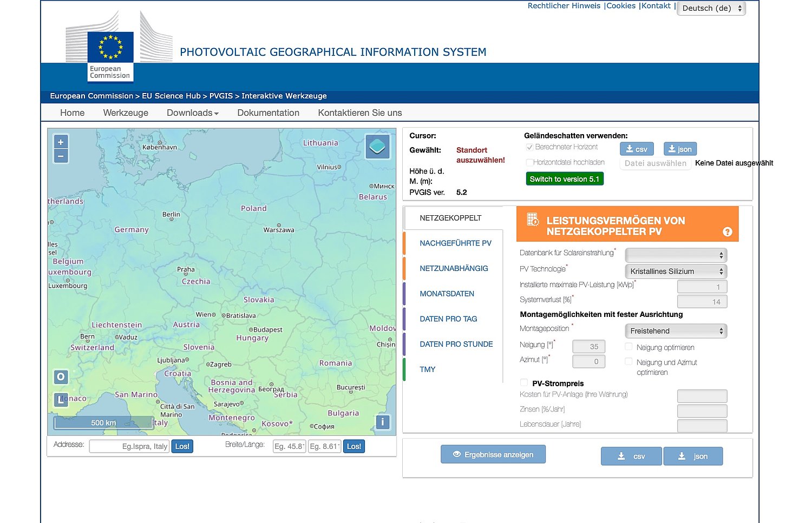Click the longitude input field
The image size is (812, 523).
(324, 446)
